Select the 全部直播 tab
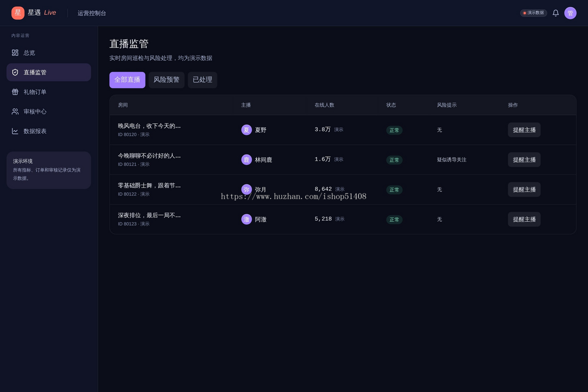Viewport: 588px width, 392px height. (127, 80)
